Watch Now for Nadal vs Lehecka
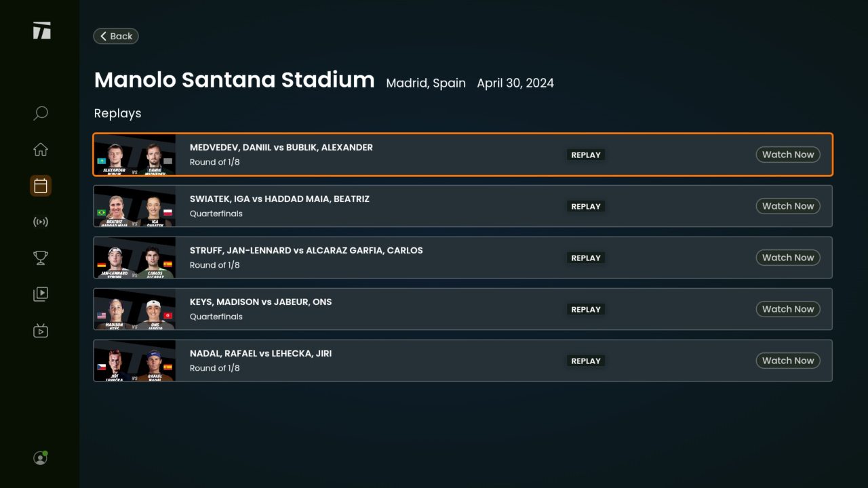This screenshot has width=868, height=488. click(787, 361)
